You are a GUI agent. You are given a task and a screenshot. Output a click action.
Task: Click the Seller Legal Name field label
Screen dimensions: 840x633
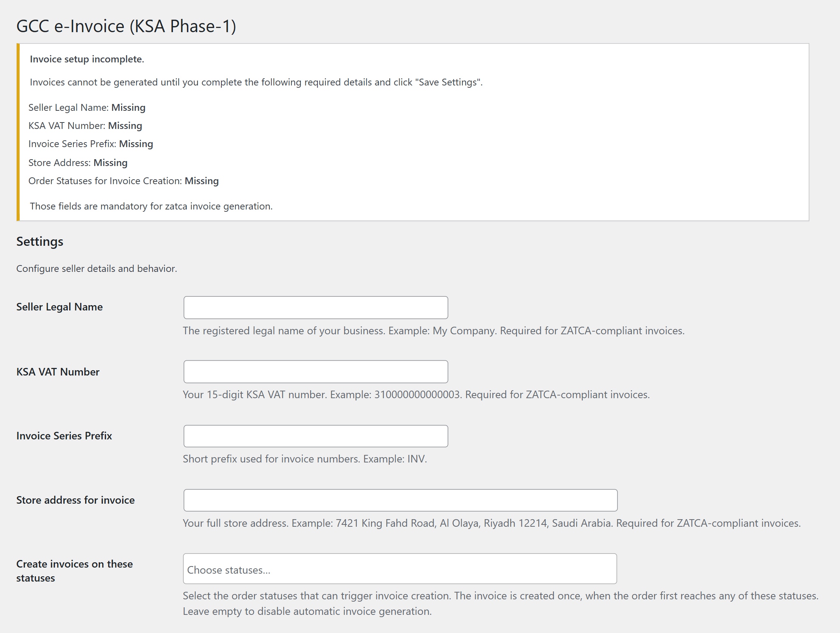[x=59, y=307]
